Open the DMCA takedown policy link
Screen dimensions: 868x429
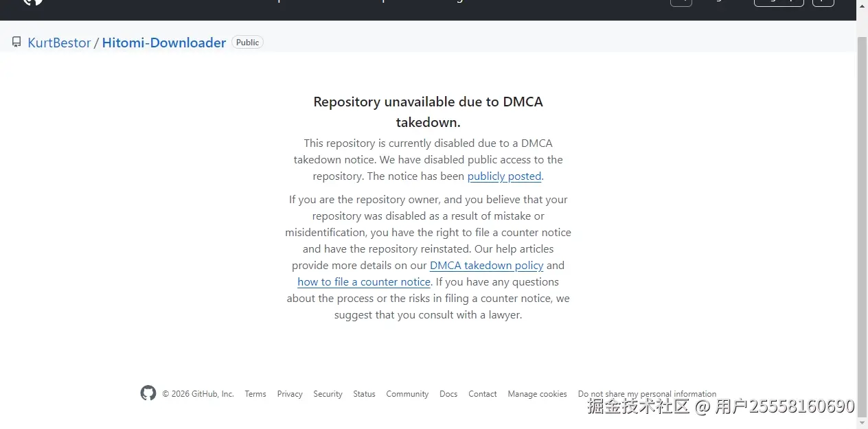coord(486,266)
